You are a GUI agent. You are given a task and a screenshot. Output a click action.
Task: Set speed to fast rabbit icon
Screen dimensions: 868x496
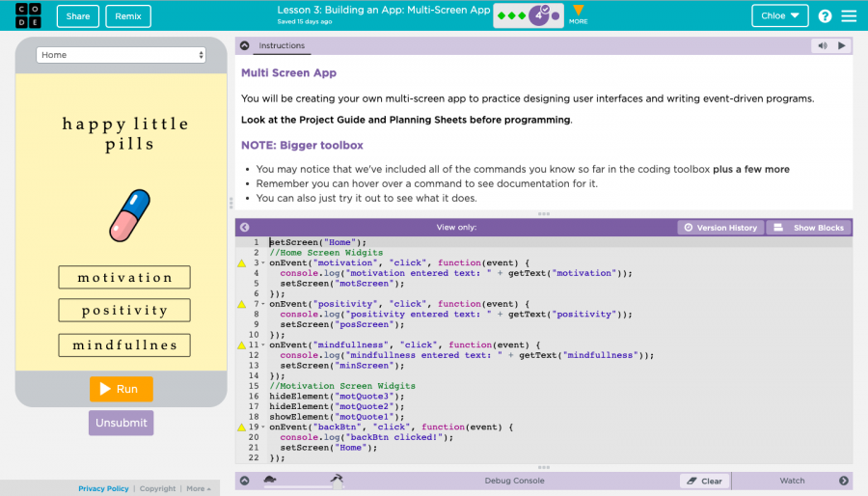(x=338, y=479)
